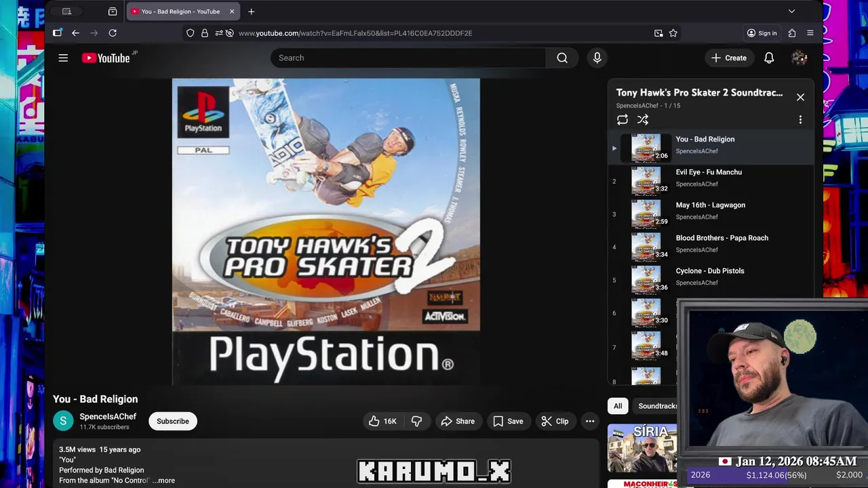This screenshot has width=868, height=488.
Task: Open the account avatar menu
Action: click(800, 58)
